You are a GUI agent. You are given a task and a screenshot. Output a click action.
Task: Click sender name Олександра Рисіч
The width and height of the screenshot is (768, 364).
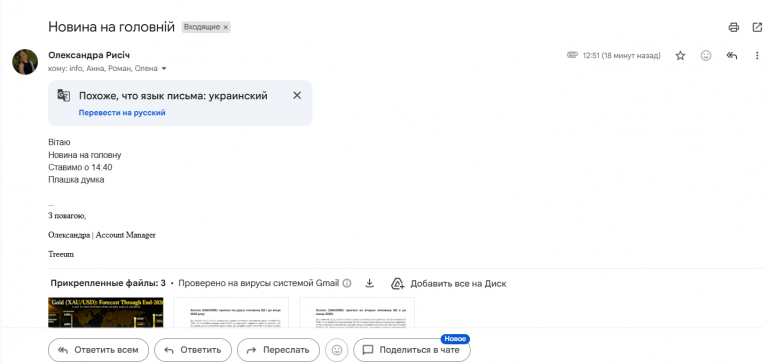(x=89, y=55)
